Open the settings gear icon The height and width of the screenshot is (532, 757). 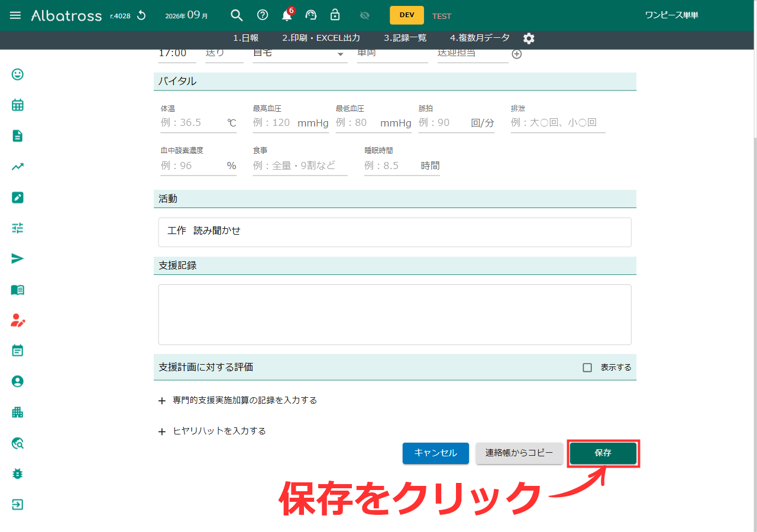click(529, 38)
